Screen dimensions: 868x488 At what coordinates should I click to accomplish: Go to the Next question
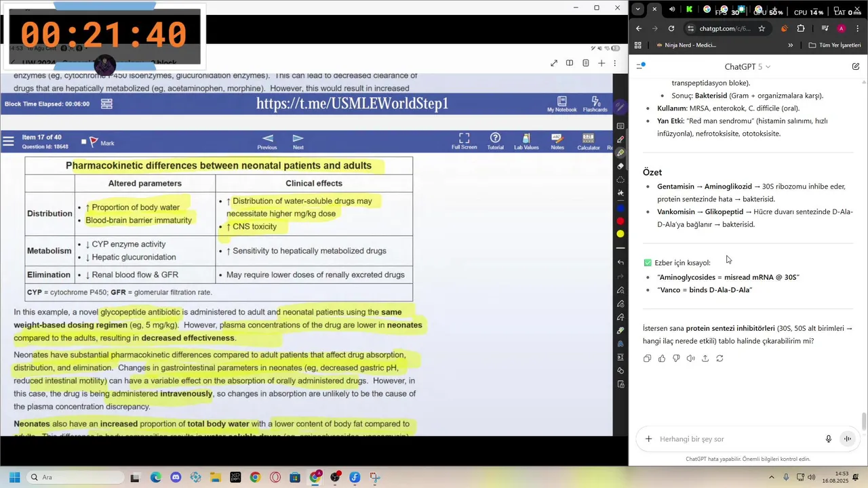298,142
